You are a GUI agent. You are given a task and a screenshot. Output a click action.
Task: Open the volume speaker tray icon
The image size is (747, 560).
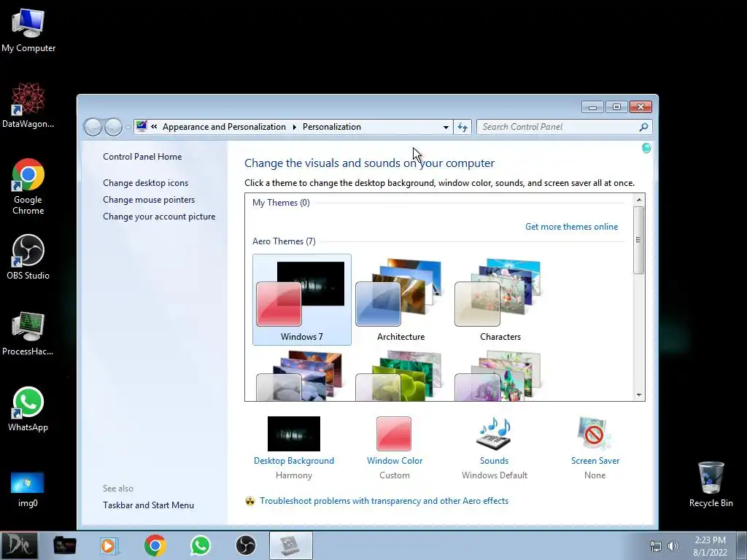click(673, 546)
